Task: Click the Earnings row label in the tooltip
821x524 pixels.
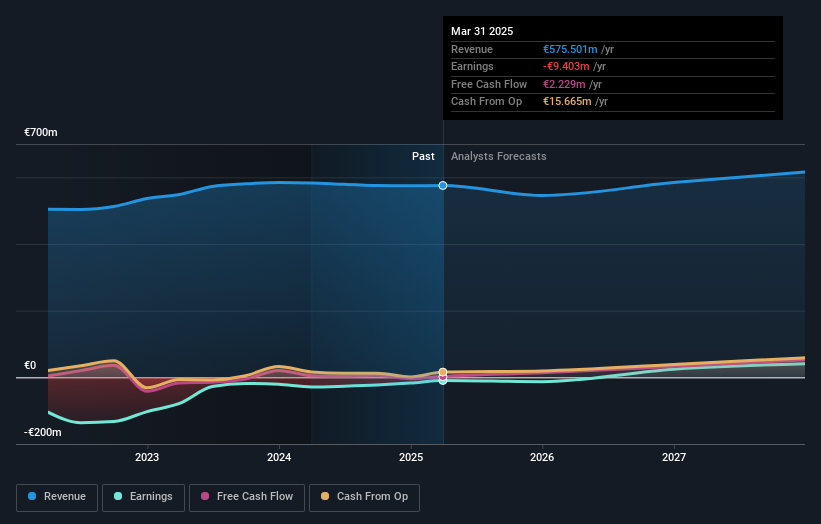Action: coord(472,66)
